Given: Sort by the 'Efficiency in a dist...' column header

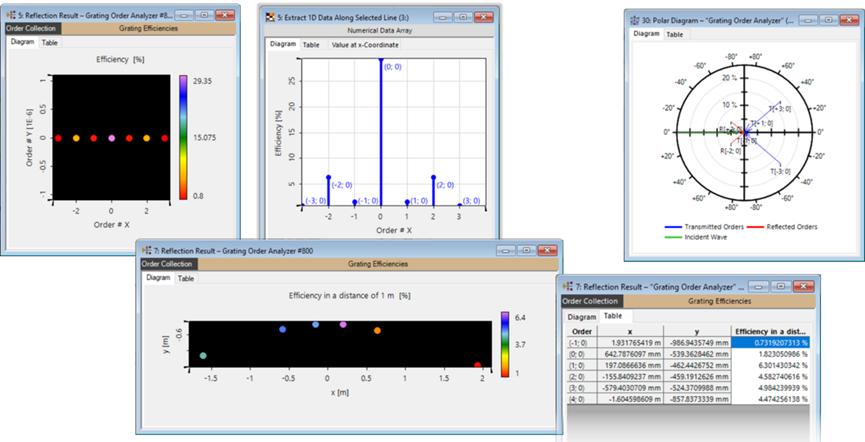Looking at the screenshot, I should click(768, 330).
